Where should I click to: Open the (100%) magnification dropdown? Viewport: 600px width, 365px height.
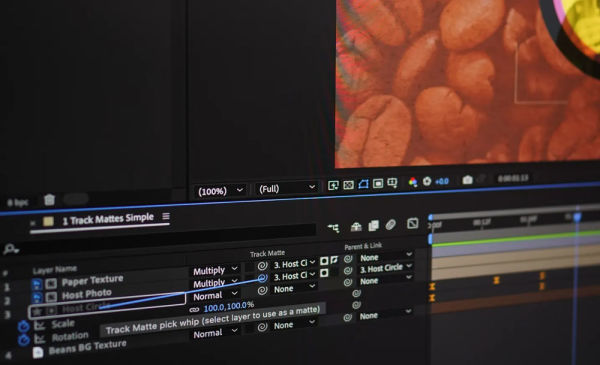[x=220, y=190]
